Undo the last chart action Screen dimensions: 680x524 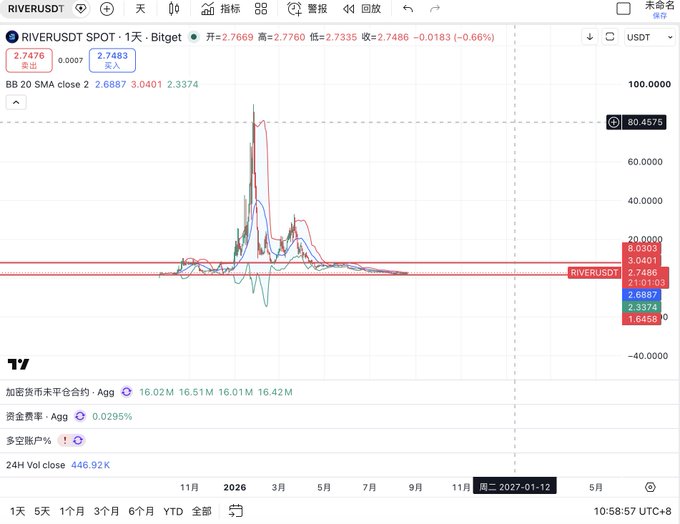click(408, 9)
